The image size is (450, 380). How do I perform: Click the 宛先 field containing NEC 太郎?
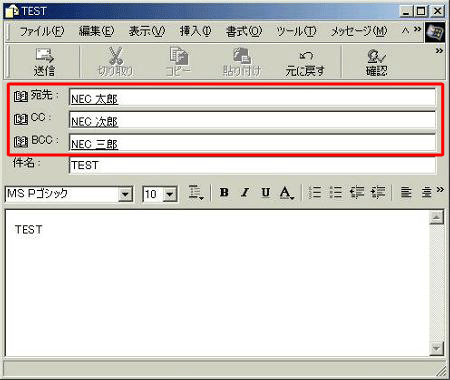pos(252,97)
